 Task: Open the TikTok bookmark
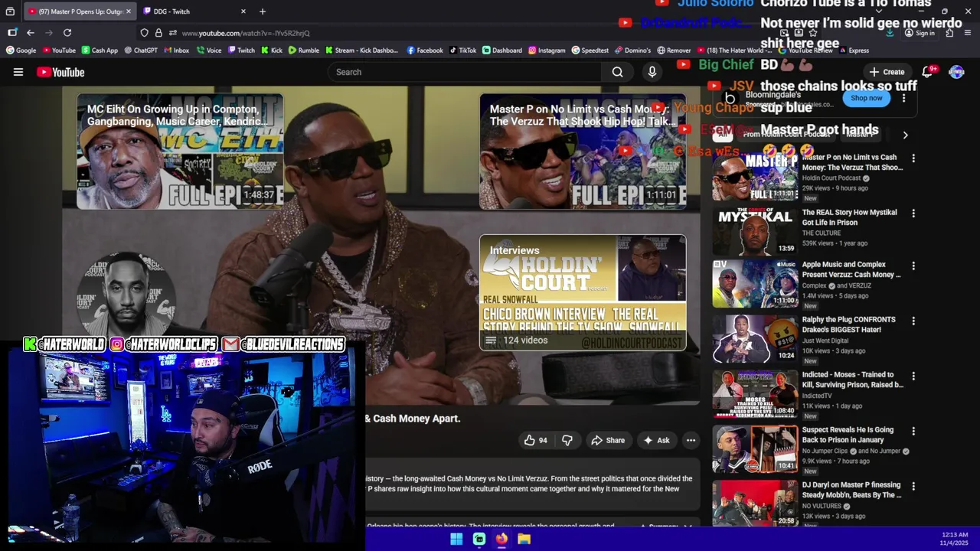(x=463, y=51)
